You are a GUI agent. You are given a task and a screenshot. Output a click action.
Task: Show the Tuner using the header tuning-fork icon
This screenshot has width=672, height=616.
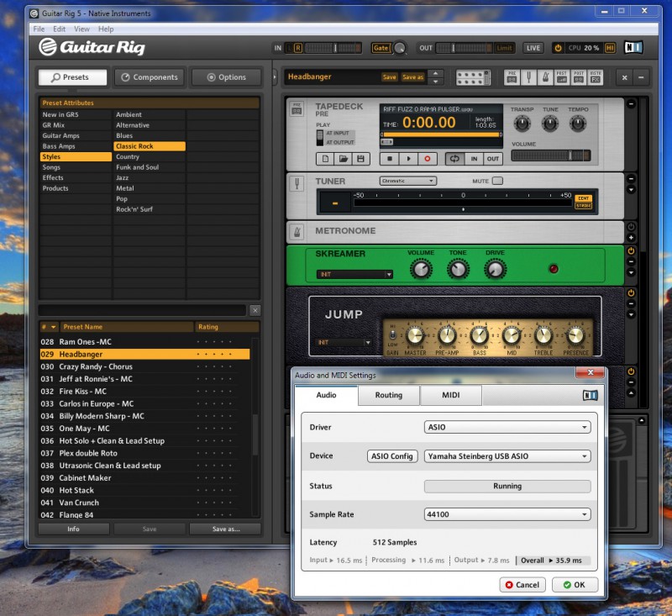pyautogui.click(x=528, y=77)
